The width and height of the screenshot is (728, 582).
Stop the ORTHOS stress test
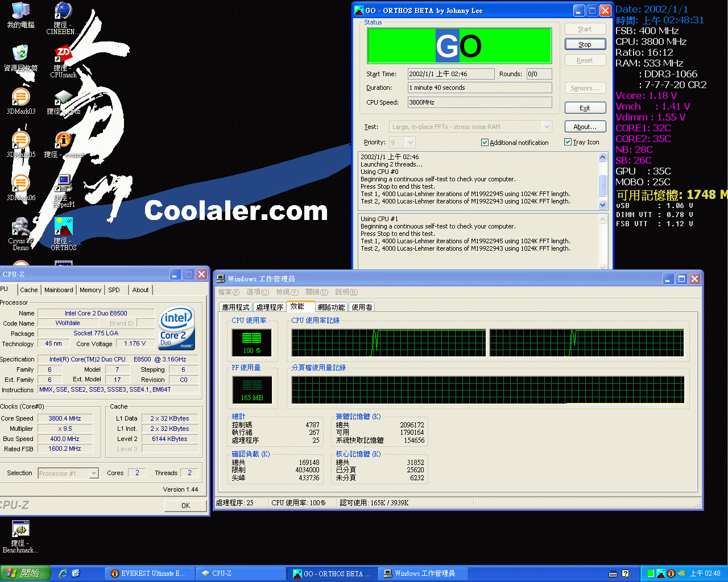pyautogui.click(x=585, y=44)
